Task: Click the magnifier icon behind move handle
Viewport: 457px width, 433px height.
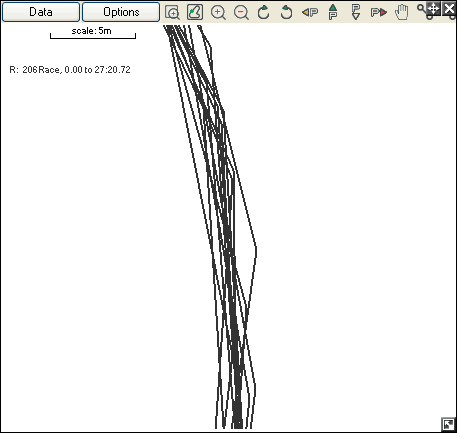Action: [x=422, y=9]
